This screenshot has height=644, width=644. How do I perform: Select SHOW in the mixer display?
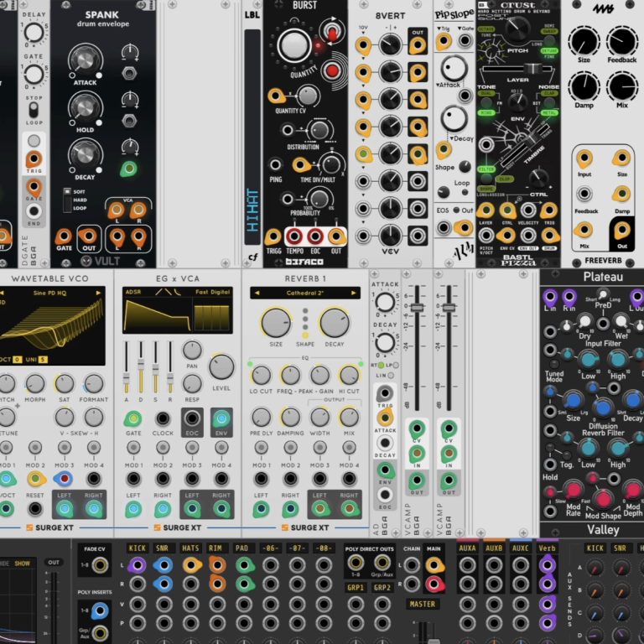tap(22, 563)
